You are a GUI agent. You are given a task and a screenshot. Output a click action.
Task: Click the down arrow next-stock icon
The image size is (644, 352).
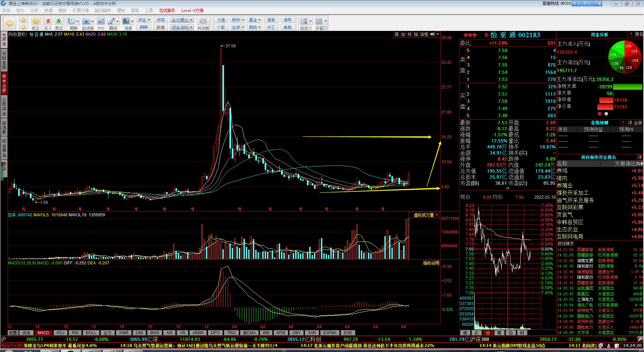[x=23, y=27]
